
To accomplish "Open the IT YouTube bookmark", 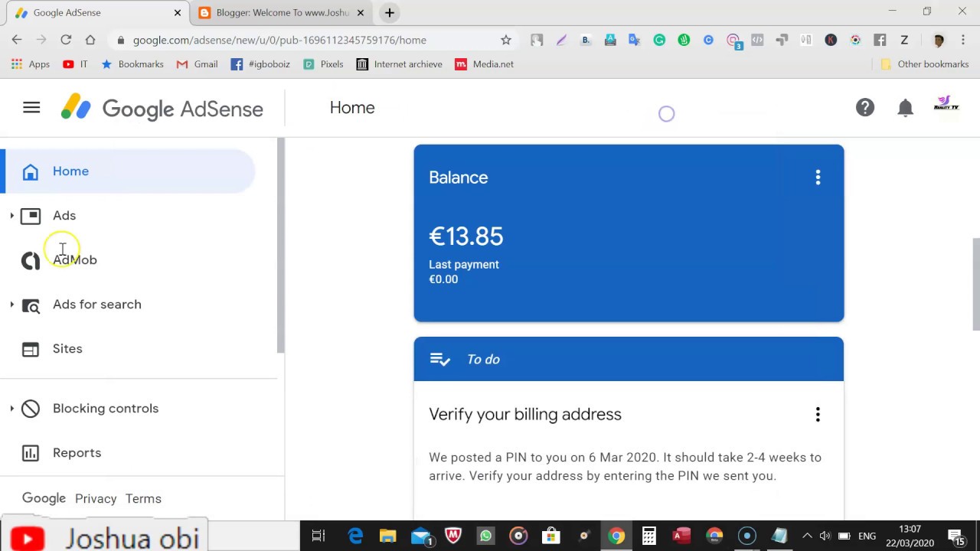I will pos(75,64).
